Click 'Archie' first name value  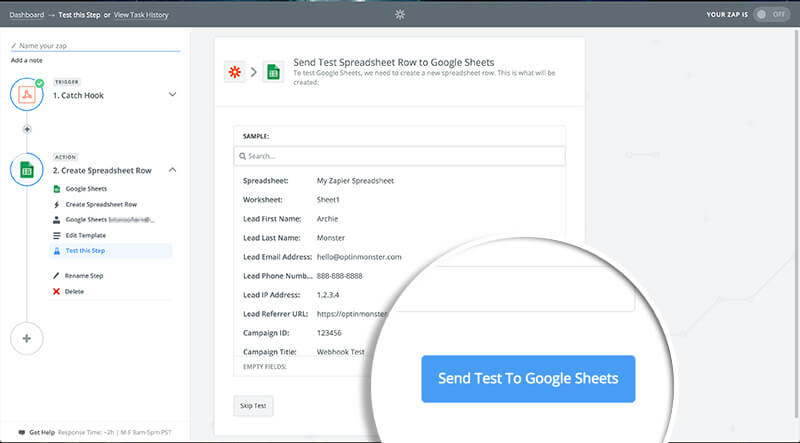point(327,218)
